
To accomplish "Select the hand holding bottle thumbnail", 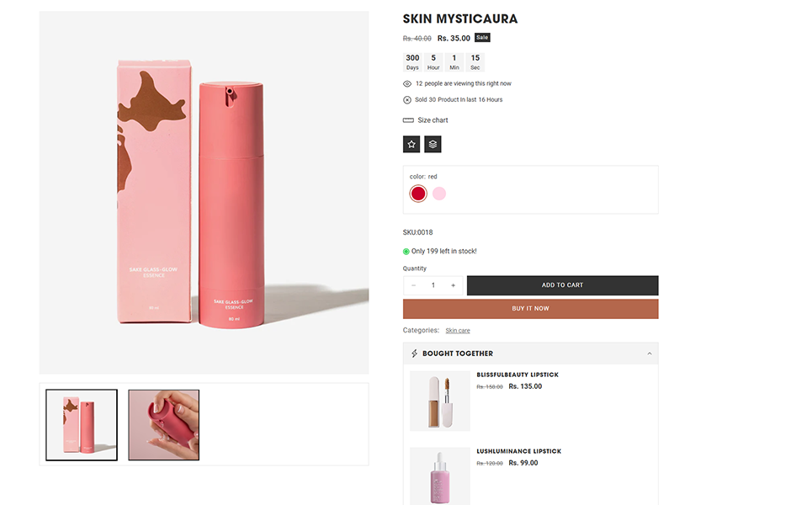I will pyautogui.click(x=163, y=425).
